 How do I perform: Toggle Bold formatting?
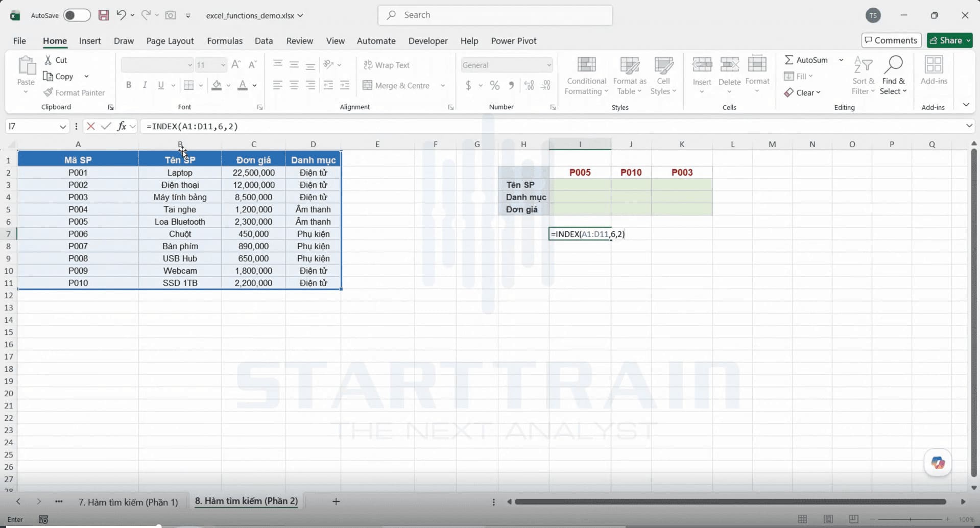point(129,85)
